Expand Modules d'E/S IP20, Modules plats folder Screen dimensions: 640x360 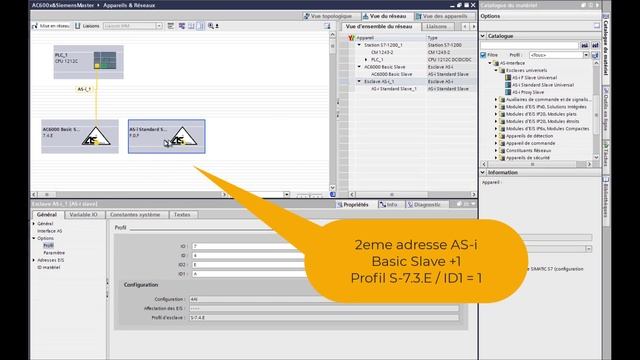(x=496, y=114)
